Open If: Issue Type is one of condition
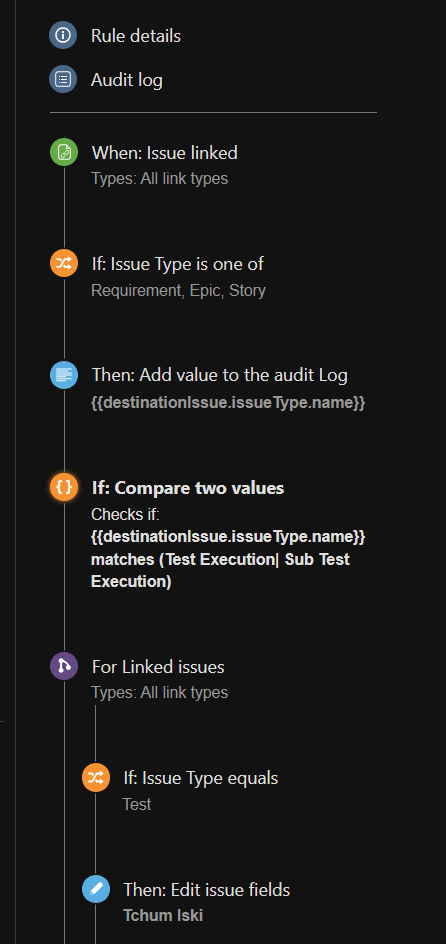Image resolution: width=446 pixels, height=944 pixels. (178, 264)
